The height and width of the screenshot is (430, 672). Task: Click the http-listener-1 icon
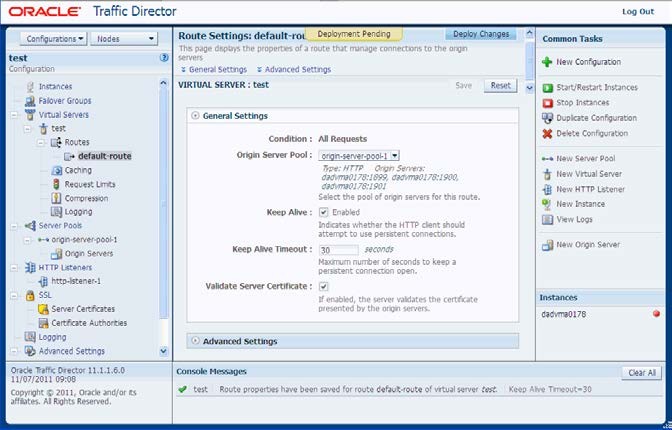[x=43, y=281]
